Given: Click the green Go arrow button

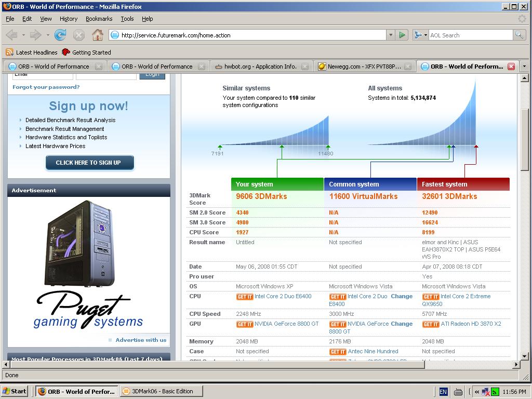Looking at the screenshot, I should coord(402,35).
